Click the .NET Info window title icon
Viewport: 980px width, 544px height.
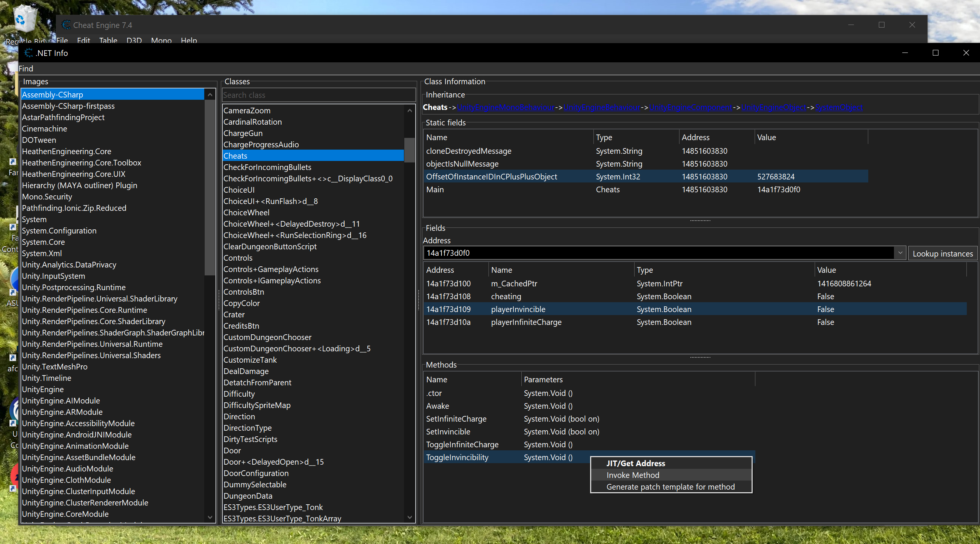29,53
